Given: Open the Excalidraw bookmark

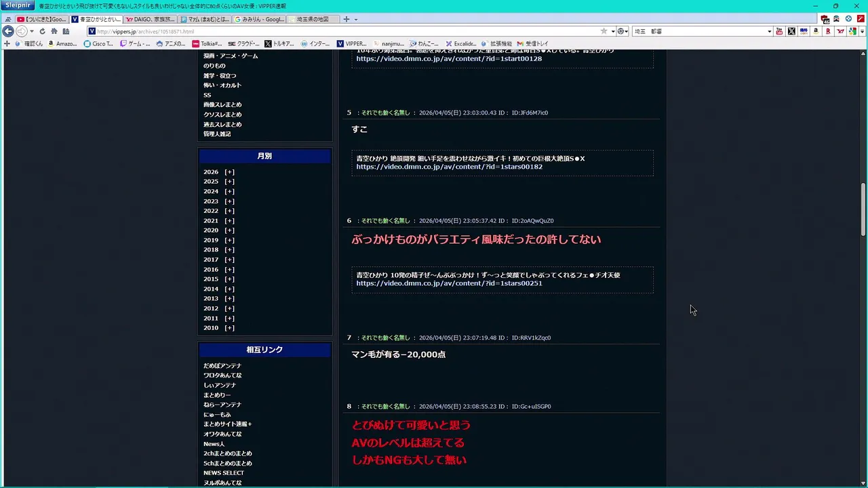Looking at the screenshot, I should coord(460,44).
